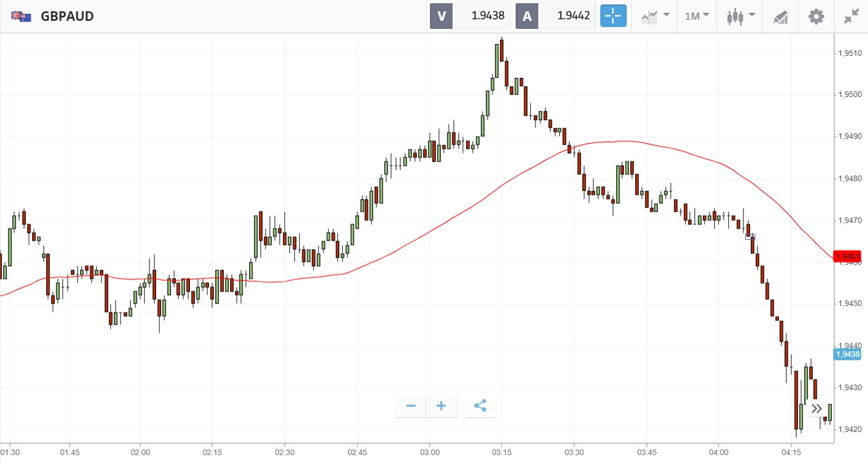The image size is (868, 463).
Task: Click the GBPAUD flag icon
Action: point(21,16)
